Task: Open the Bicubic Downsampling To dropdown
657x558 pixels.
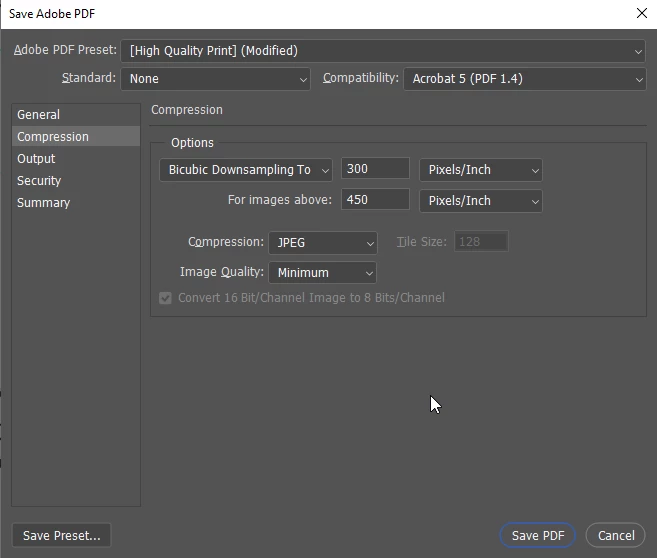Action: click(246, 170)
